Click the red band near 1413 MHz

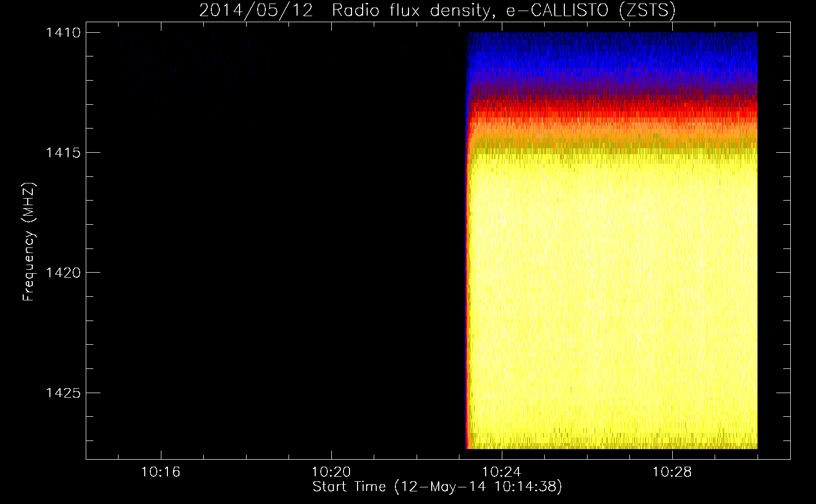(613, 107)
